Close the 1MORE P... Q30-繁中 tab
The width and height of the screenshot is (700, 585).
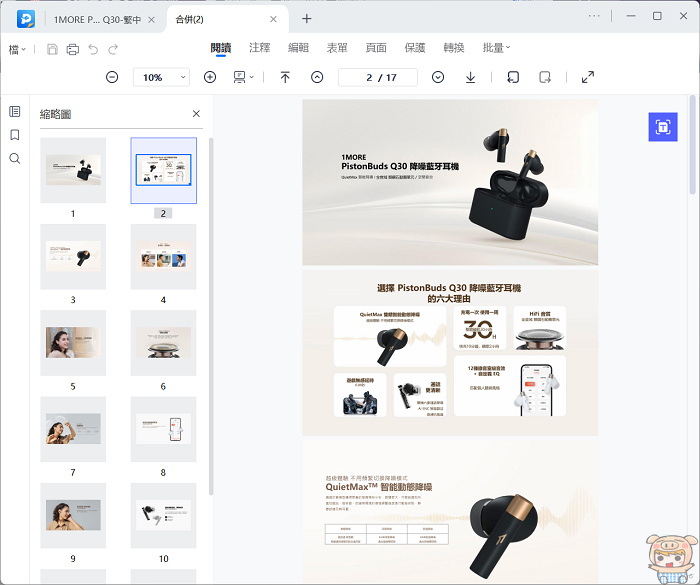(151, 20)
